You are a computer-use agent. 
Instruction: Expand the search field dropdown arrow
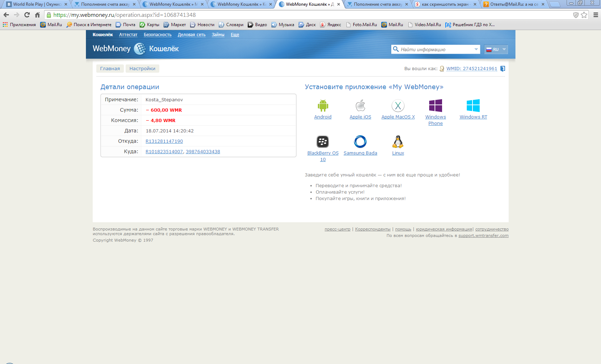point(476,49)
